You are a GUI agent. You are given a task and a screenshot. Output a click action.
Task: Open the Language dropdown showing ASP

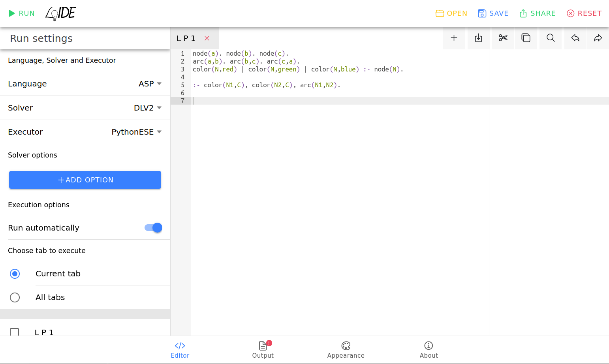pyautogui.click(x=150, y=84)
